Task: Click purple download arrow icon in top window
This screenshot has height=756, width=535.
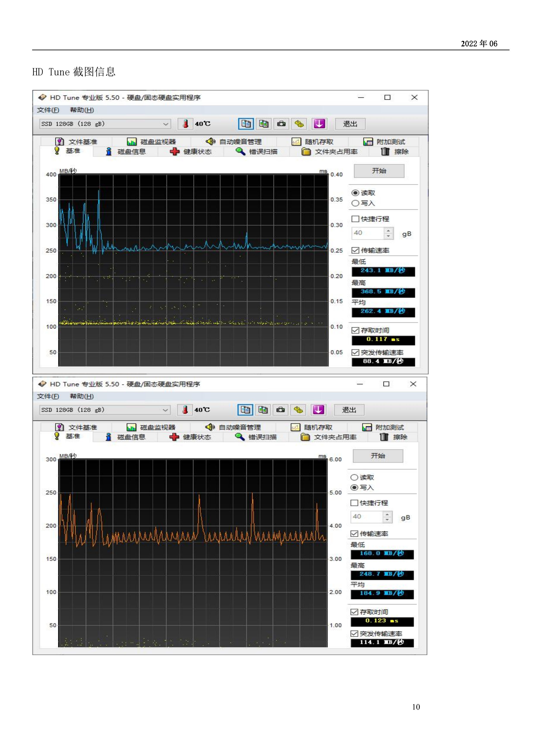Action: (x=319, y=124)
